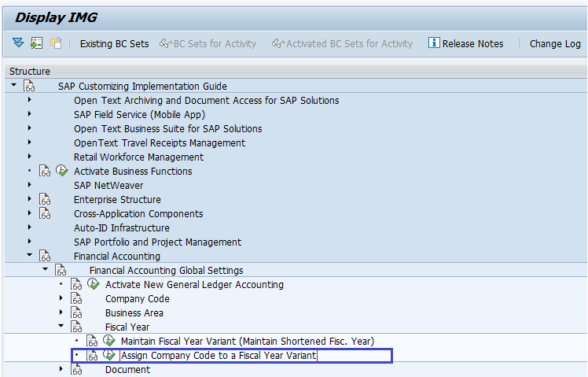588x377 pixels.
Task: Select Auto-ID Infrastructure label
Action: click(122, 228)
